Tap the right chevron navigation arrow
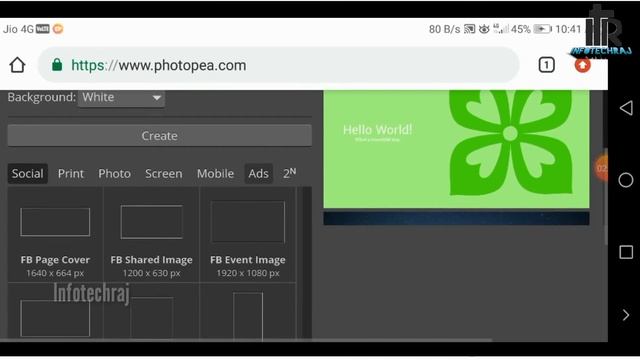 [x=626, y=315]
